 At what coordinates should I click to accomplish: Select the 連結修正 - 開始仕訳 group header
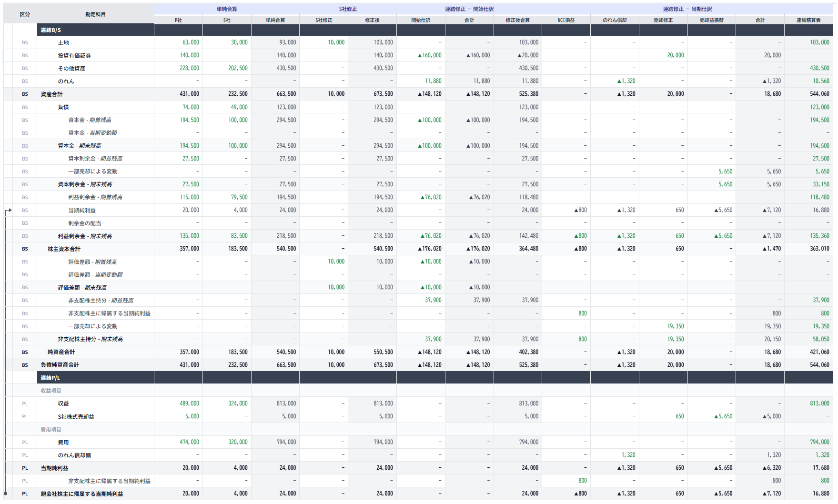[x=469, y=9]
